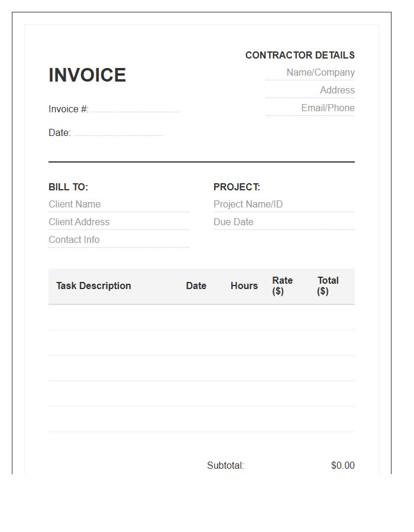Click the Task Description column header

(x=93, y=286)
